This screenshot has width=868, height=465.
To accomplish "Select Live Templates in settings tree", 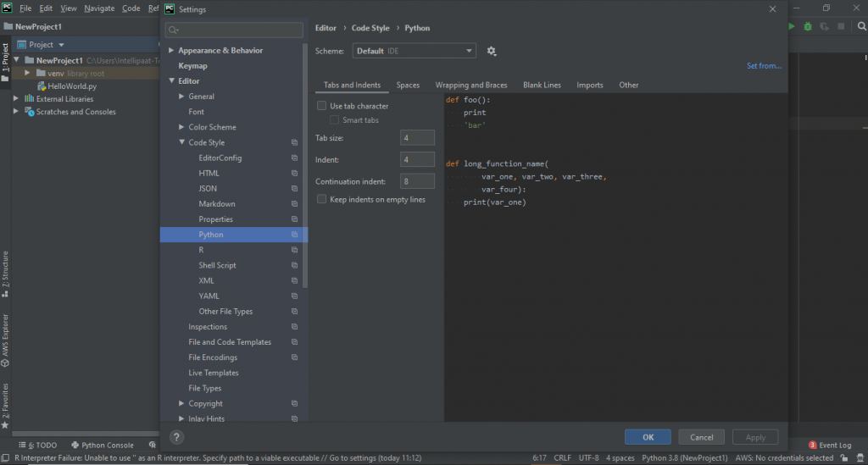I will pyautogui.click(x=213, y=374).
